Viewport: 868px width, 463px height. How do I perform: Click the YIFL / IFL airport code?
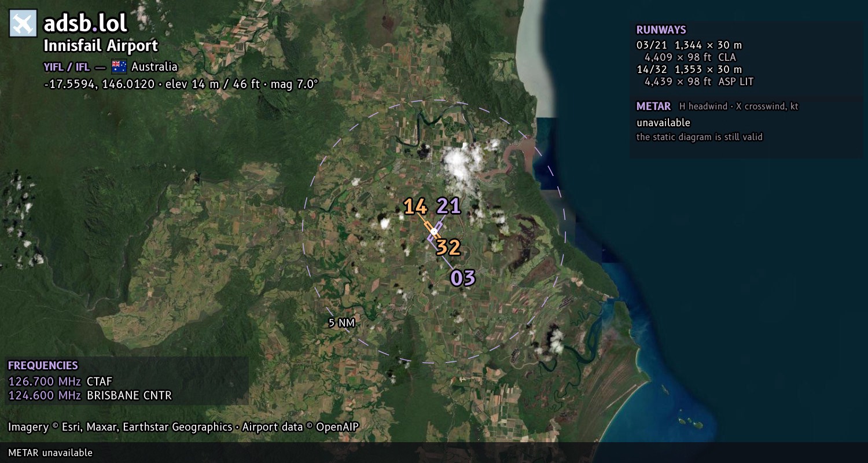tap(67, 67)
